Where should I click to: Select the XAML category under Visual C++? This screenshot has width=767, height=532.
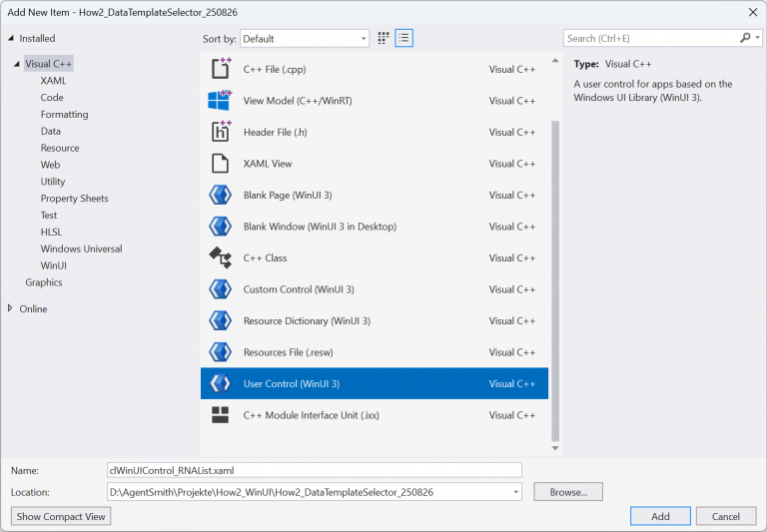click(53, 80)
